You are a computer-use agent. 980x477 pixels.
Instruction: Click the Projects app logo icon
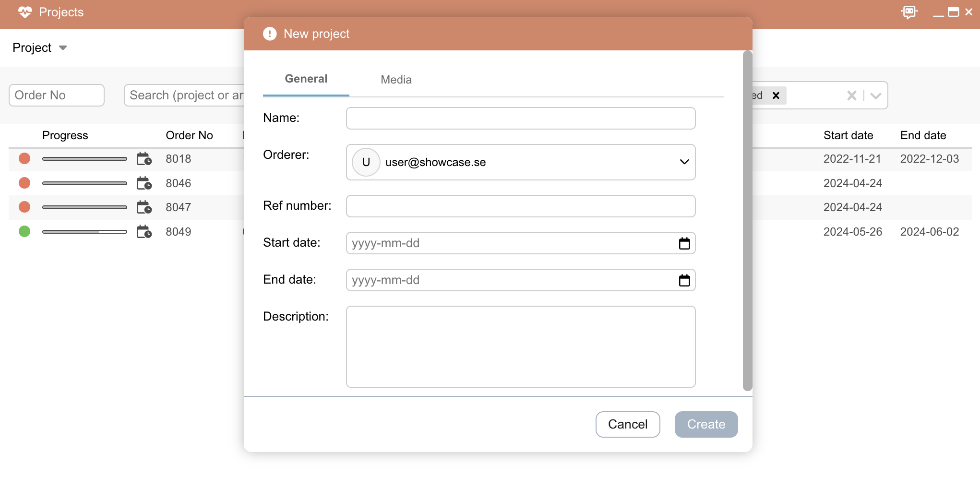[25, 12]
